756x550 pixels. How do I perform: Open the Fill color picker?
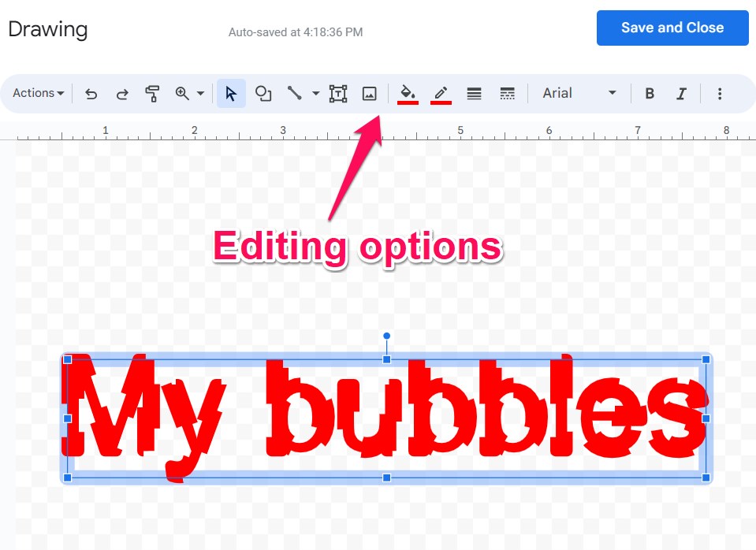[407, 93]
